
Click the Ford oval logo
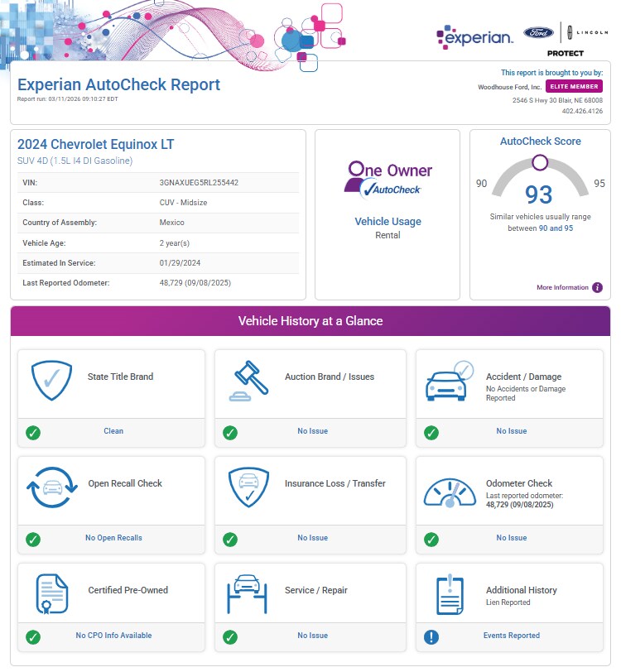click(x=539, y=32)
